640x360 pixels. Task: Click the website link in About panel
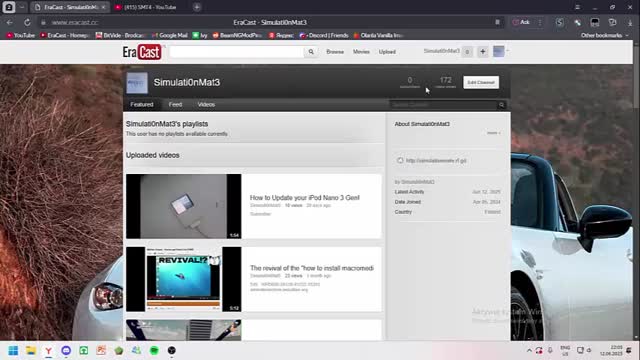tap(436, 161)
